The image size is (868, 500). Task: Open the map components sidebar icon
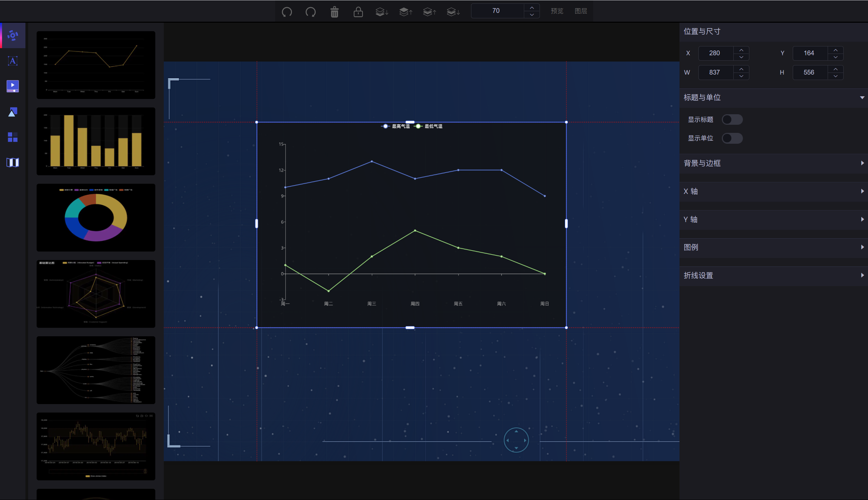pos(13,162)
